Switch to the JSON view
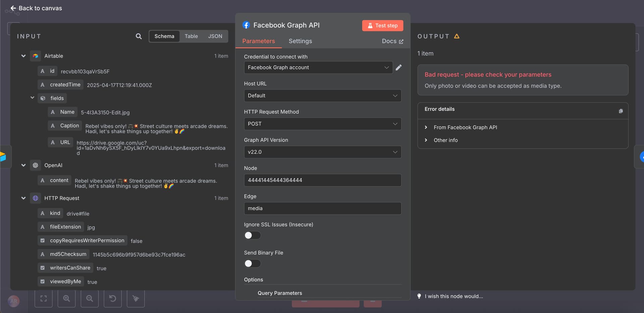644x313 pixels. click(215, 36)
